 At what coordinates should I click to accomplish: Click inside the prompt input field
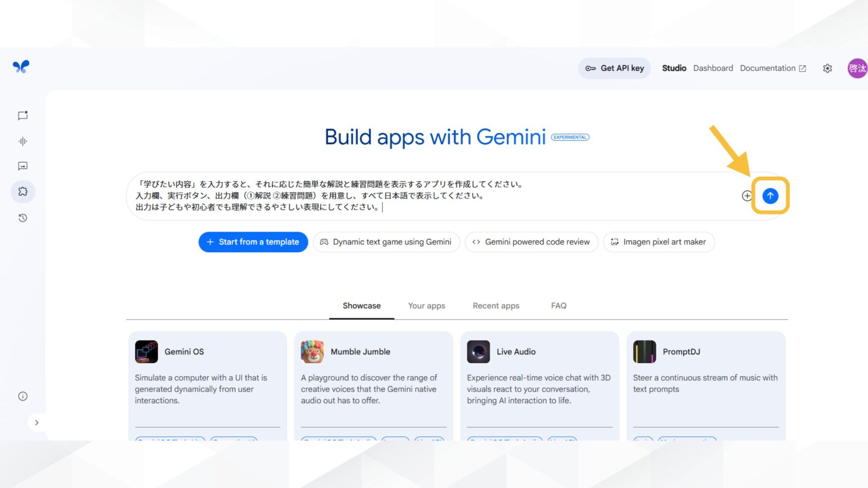pos(407,196)
